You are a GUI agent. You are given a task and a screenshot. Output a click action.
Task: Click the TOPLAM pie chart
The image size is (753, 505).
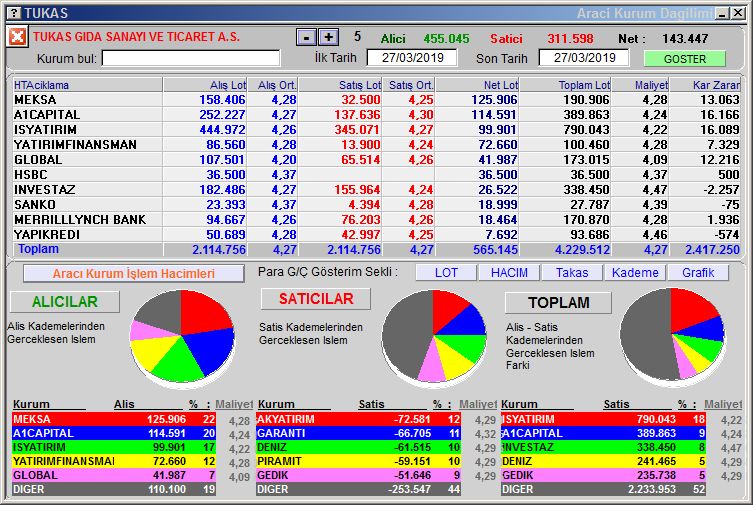[672, 335]
